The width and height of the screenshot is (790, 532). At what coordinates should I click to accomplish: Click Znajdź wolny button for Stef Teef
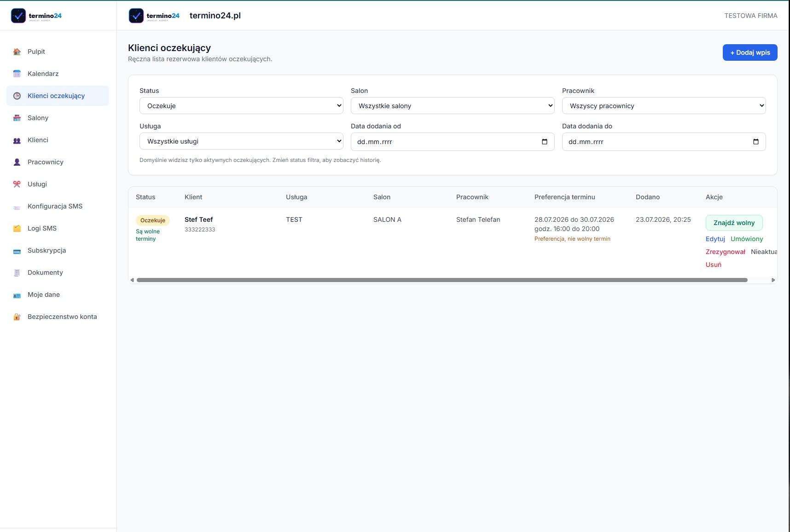734,223
